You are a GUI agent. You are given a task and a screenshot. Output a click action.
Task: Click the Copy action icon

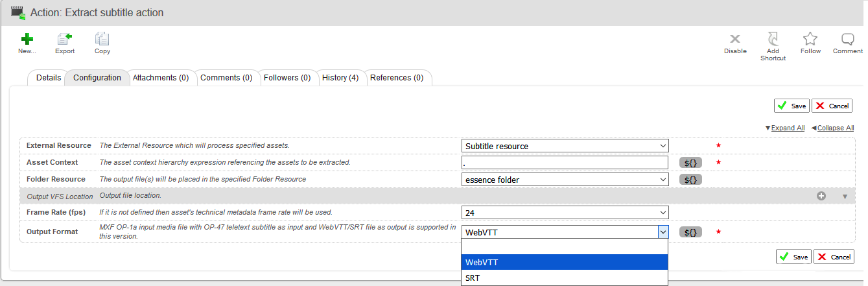coord(102,40)
